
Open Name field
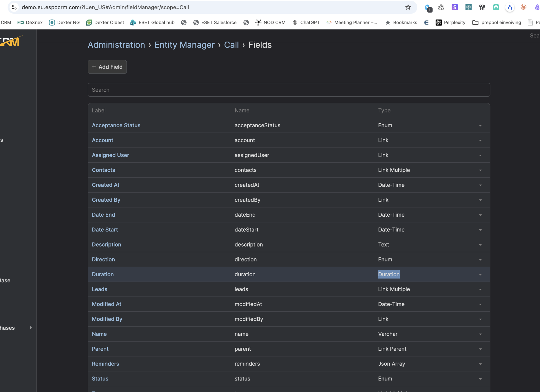pyautogui.click(x=99, y=334)
